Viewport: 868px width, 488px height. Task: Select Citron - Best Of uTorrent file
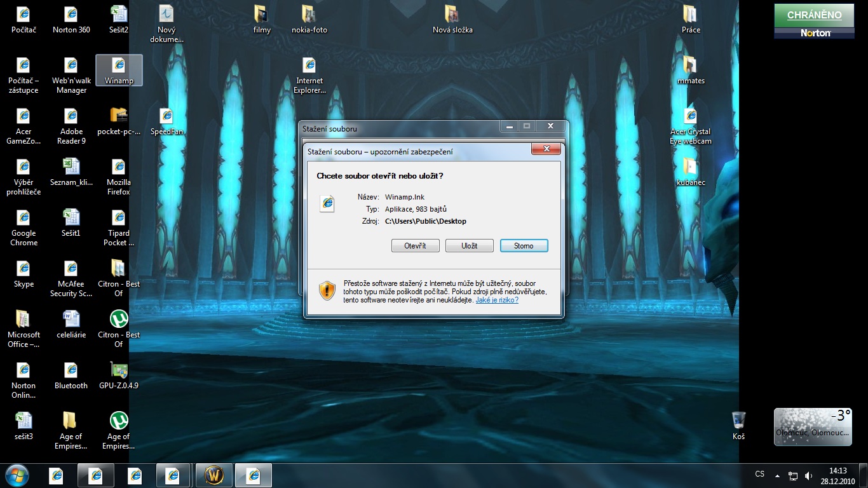coord(119,329)
